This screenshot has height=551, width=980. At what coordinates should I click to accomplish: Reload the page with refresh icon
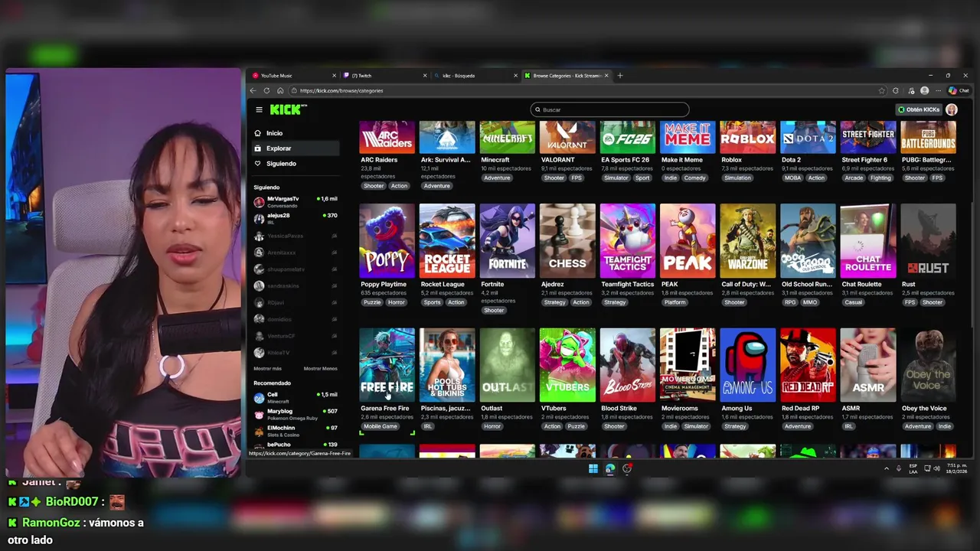(267, 90)
